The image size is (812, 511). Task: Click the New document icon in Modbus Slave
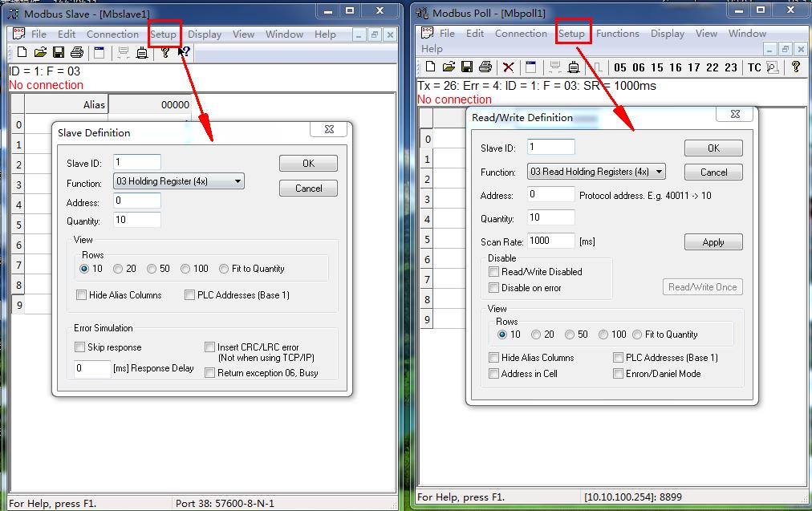pos(22,52)
